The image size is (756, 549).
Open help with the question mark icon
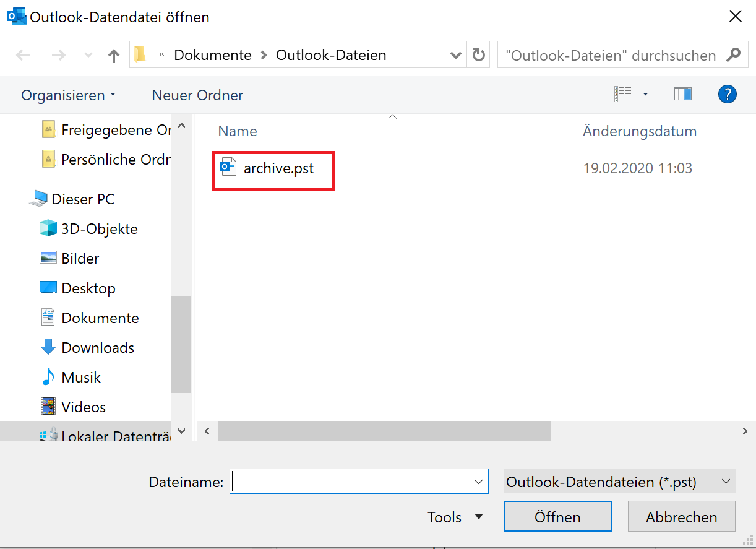tap(727, 94)
